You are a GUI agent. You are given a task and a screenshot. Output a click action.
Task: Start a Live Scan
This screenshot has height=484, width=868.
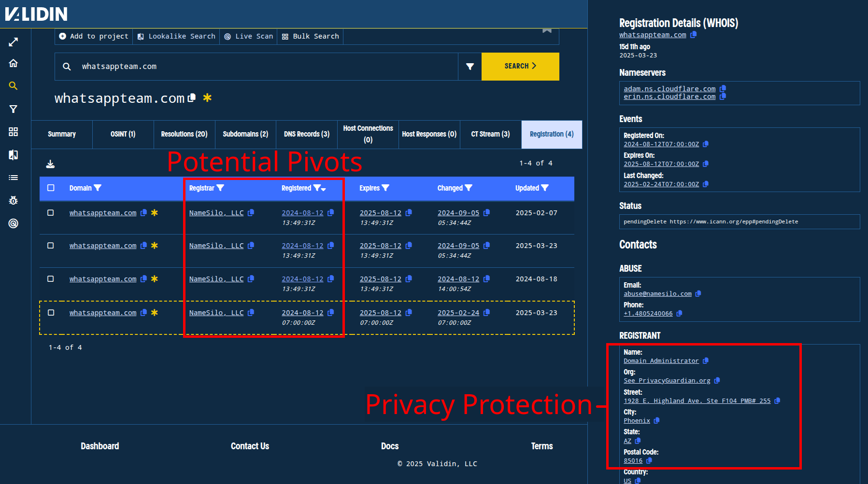pyautogui.click(x=248, y=36)
